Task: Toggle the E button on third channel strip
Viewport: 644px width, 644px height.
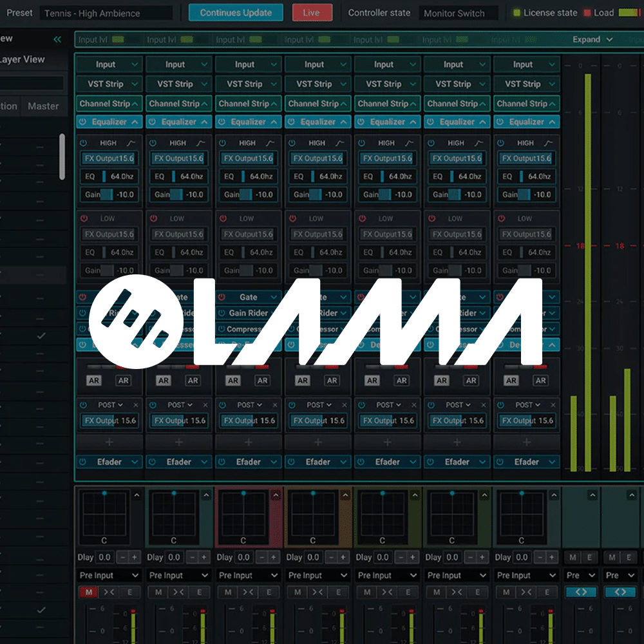Action: (269, 592)
